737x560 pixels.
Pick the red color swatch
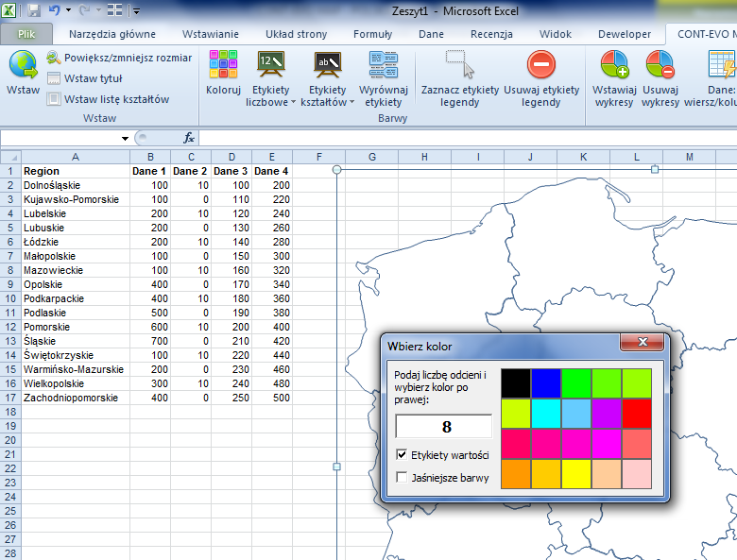click(637, 414)
